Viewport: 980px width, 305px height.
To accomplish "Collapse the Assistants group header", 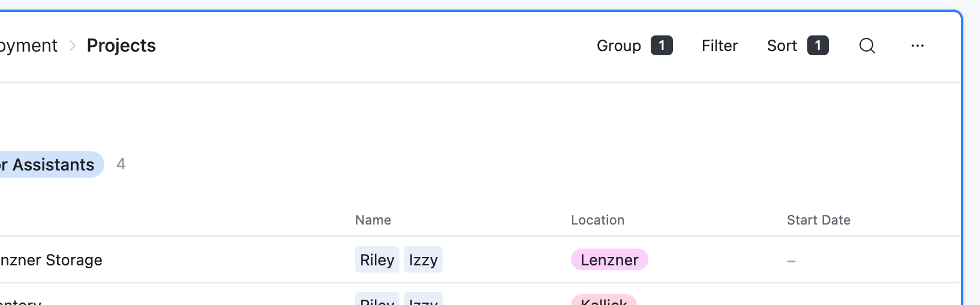I will pyautogui.click(x=52, y=165).
